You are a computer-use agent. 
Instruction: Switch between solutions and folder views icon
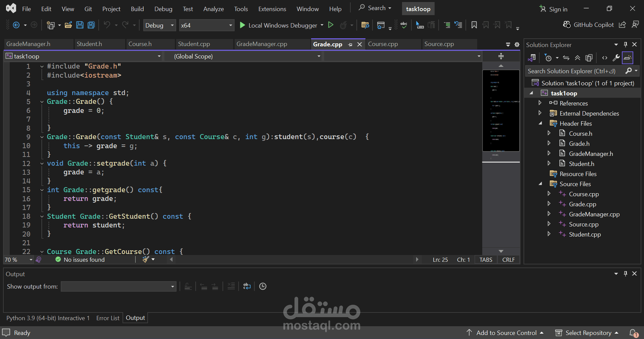click(532, 58)
